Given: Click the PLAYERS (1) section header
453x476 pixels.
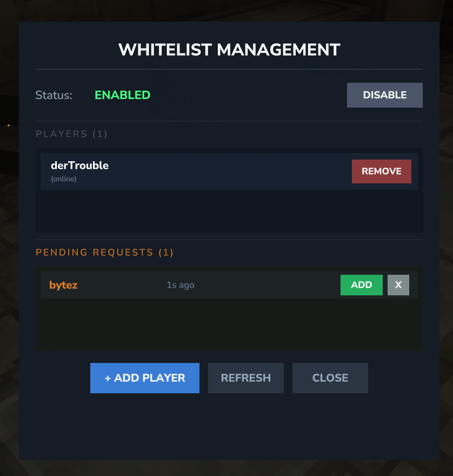Looking at the screenshot, I should click(71, 134).
